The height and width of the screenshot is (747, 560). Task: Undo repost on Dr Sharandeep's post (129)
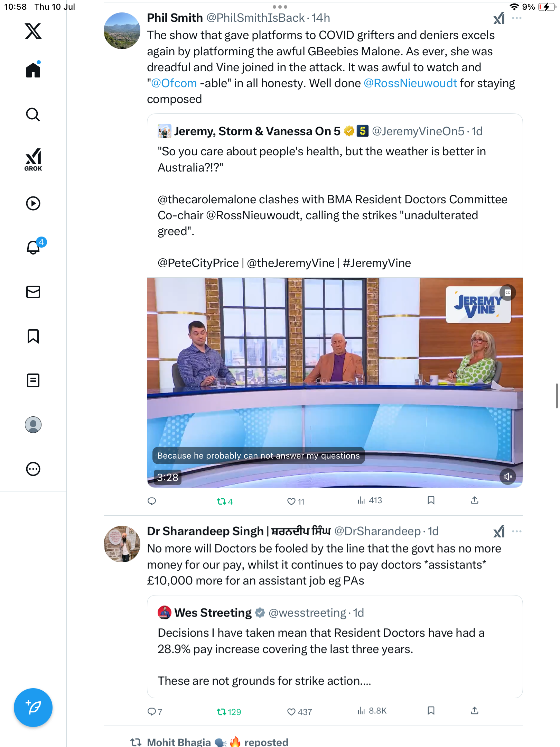point(229,712)
